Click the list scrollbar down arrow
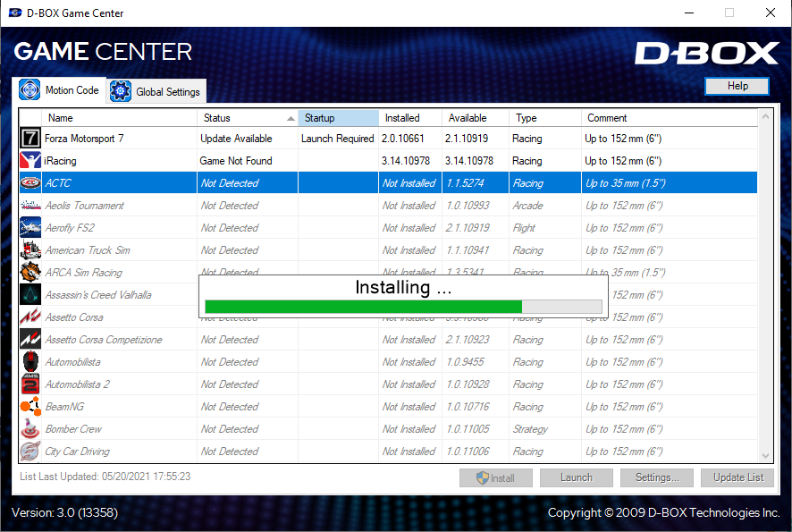The height and width of the screenshot is (532, 792). 765,456
